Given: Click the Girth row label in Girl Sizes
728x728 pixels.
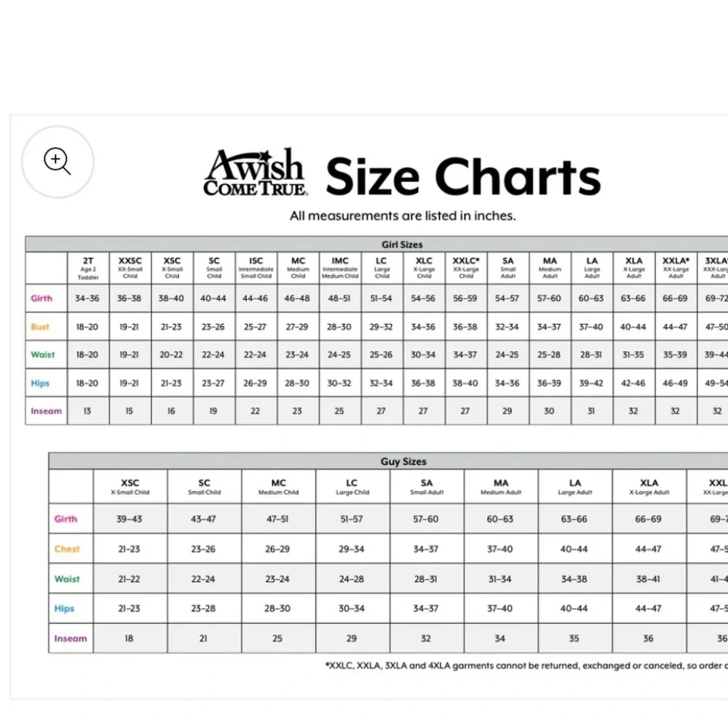Looking at the screenshot, I should pos(41,298).
